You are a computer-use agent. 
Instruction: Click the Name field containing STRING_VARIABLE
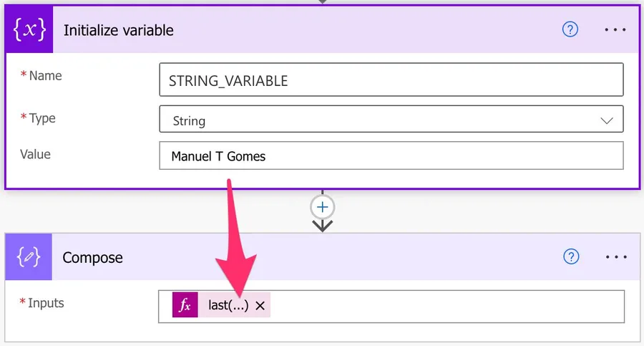tap(391, 80)
